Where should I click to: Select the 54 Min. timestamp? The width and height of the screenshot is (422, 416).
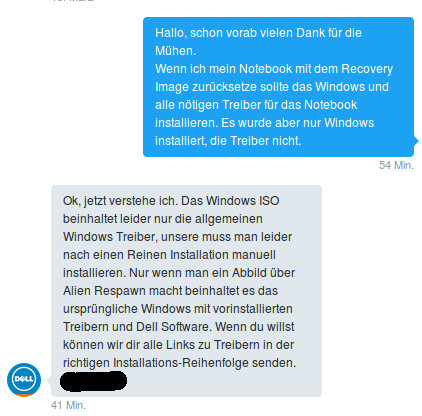point(396,165)
